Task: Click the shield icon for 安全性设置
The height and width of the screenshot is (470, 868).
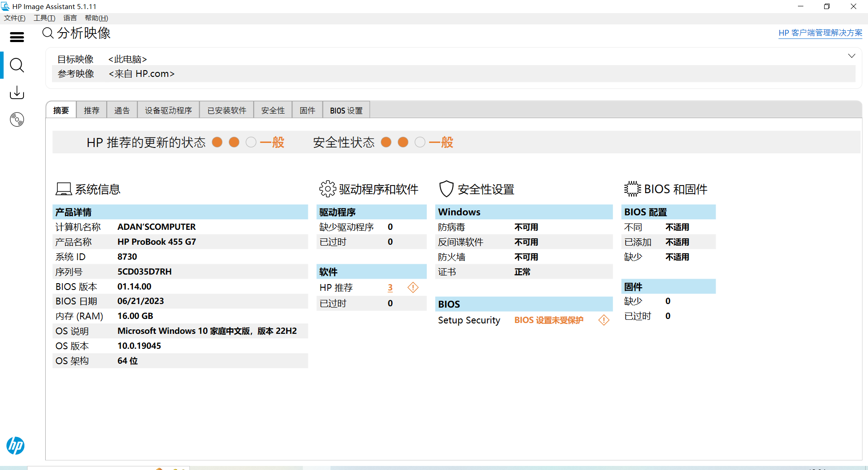Action: click(446, 189)
